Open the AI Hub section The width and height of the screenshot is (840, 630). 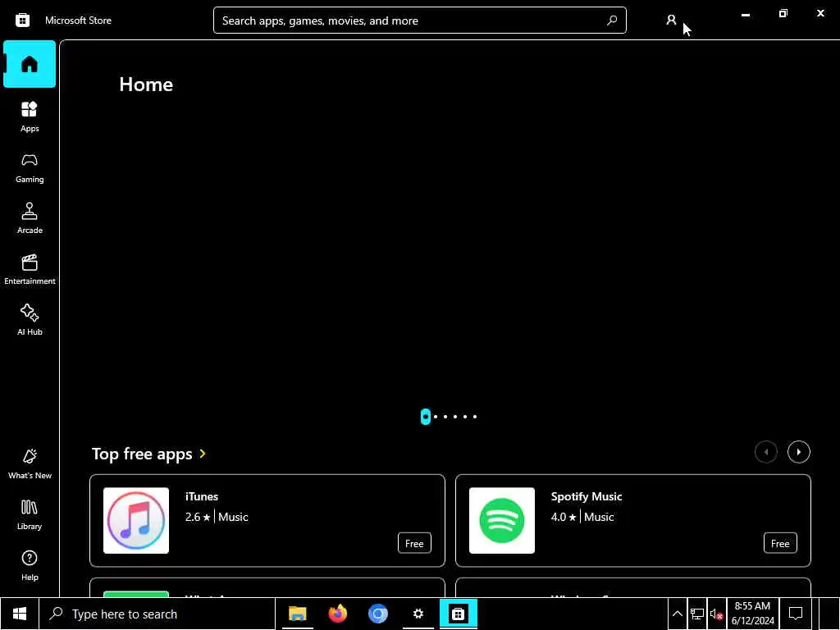click(x=30, y=321)
